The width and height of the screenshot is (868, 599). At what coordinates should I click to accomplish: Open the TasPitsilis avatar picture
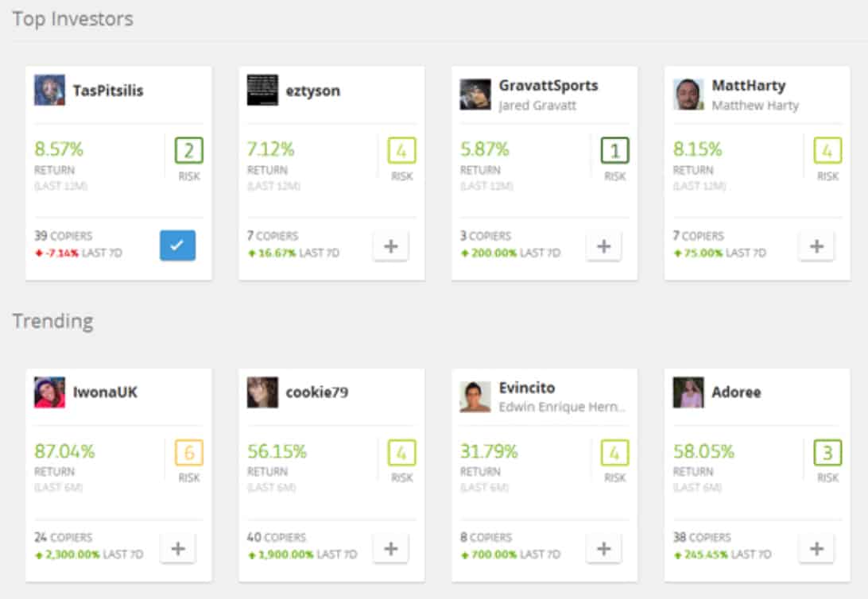click(49, 90)
